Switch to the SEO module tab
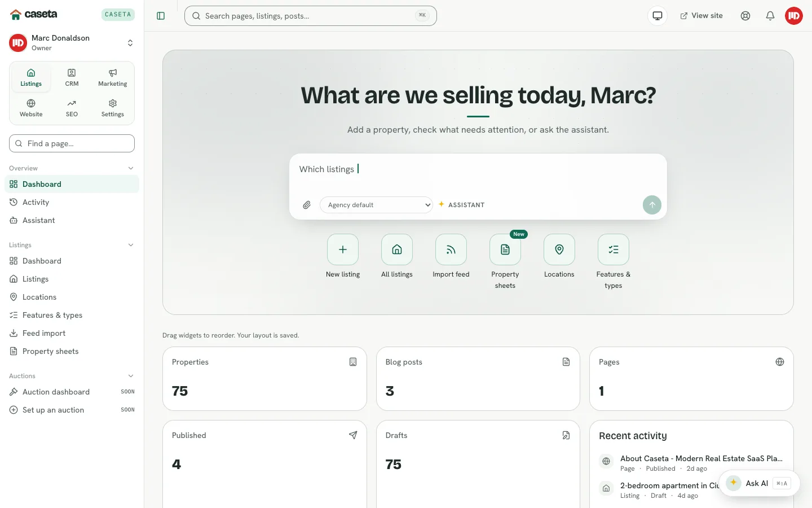Image resolution: width=812 pixels, height=508 pixels. point(72,108)
